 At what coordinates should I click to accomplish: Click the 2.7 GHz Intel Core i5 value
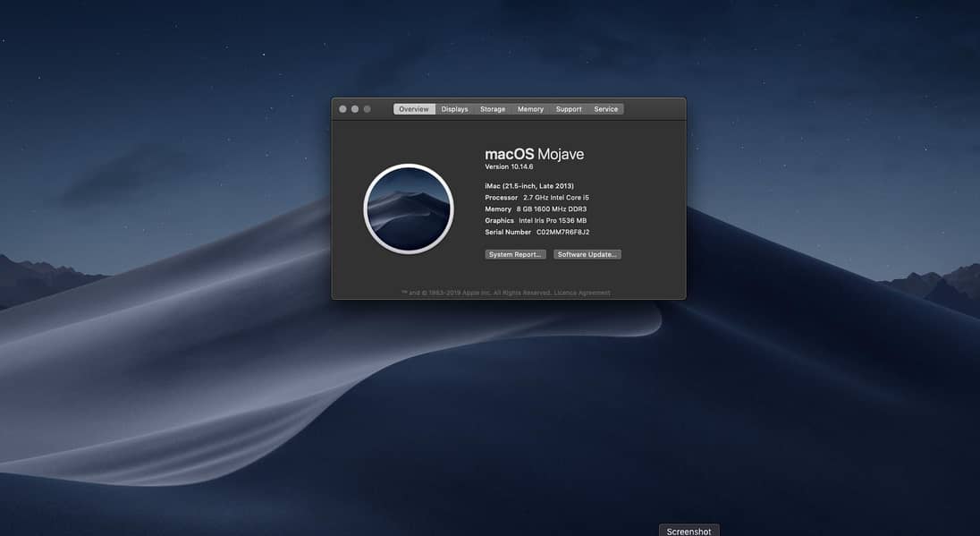point(555,198)
